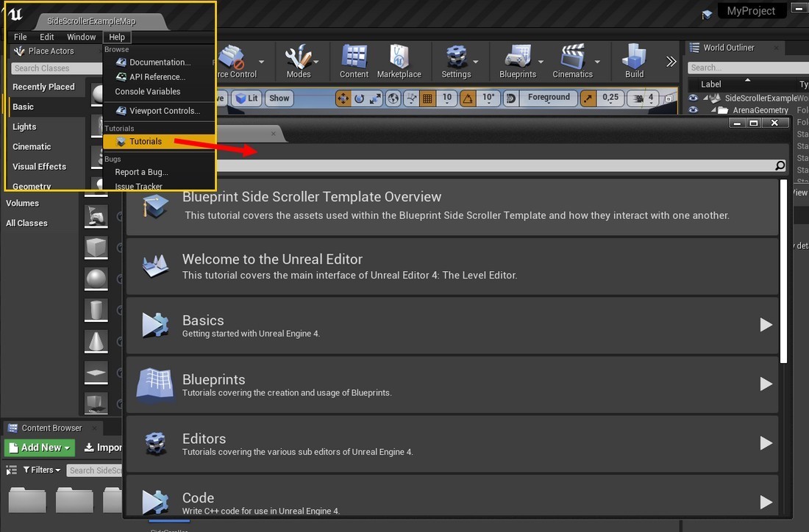
Task: Toggle grid snapping in viewport toolbar
Action: pyautogui.click(x=427, y=98)
